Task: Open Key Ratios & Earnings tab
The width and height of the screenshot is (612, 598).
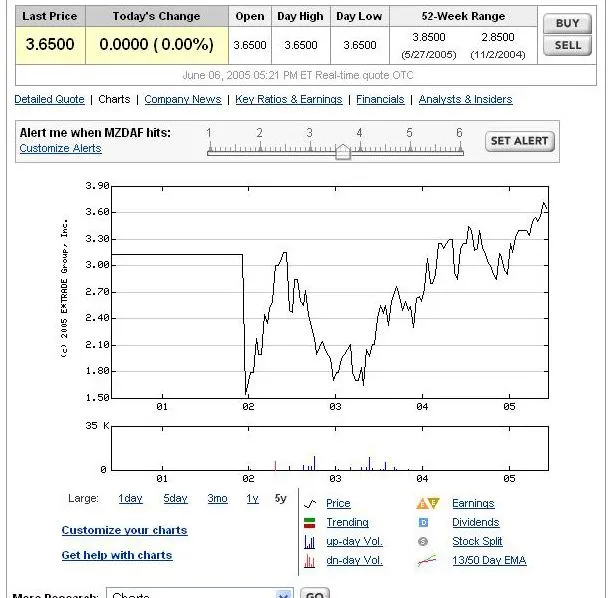Action: coord(288,100)
